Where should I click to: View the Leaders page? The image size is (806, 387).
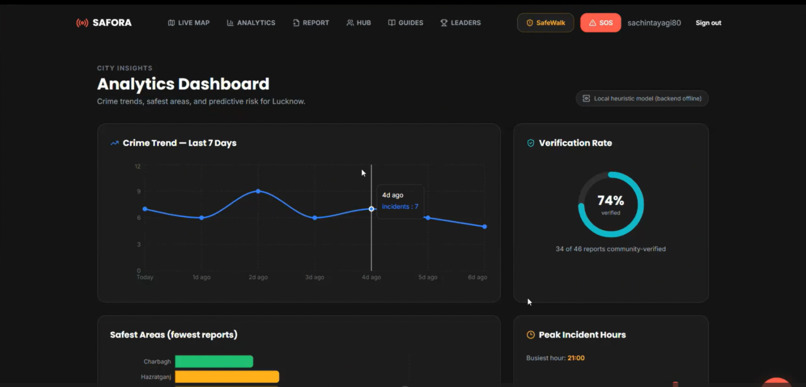click(461, 23)
